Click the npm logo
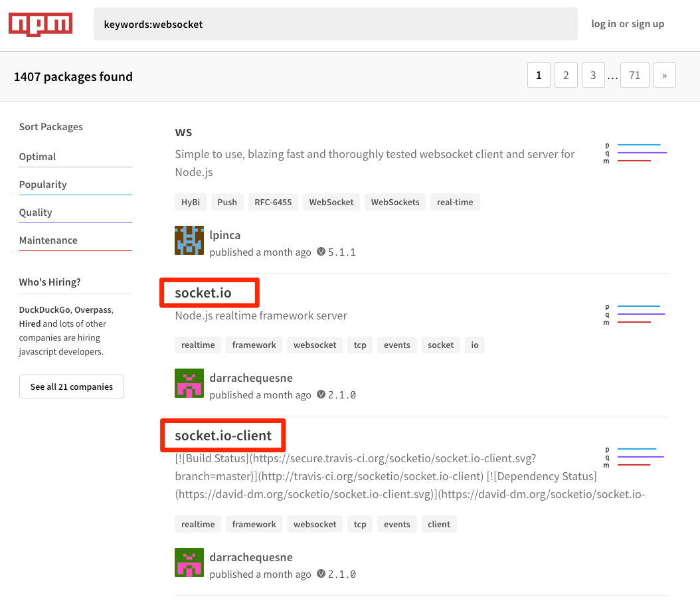 (x=41, y=24)
